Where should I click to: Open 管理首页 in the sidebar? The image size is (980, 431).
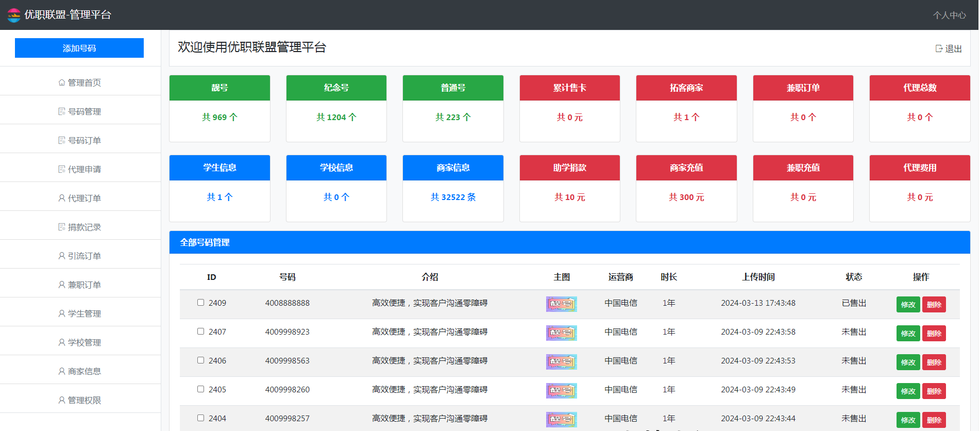pyautogui.click(x=80, y=82)
